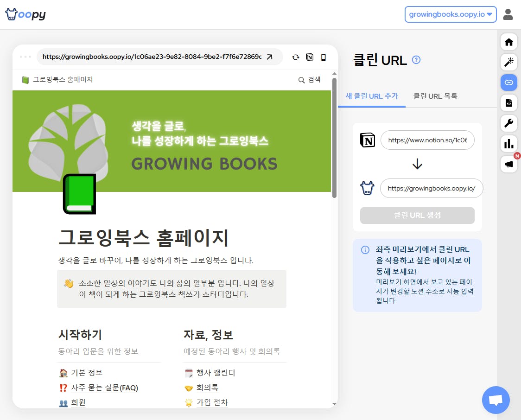Open the wrench settings panel
This screenshot has width=521, height=420.
coord(508,123)
